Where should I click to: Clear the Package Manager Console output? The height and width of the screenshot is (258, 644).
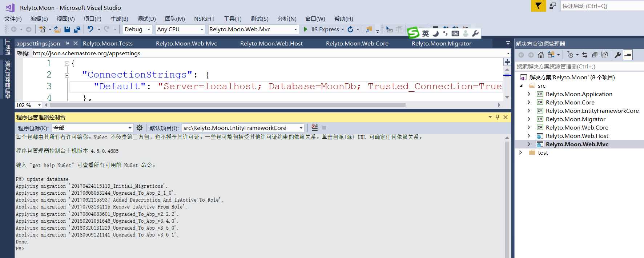pyautogui.click(x=315, y=128)
